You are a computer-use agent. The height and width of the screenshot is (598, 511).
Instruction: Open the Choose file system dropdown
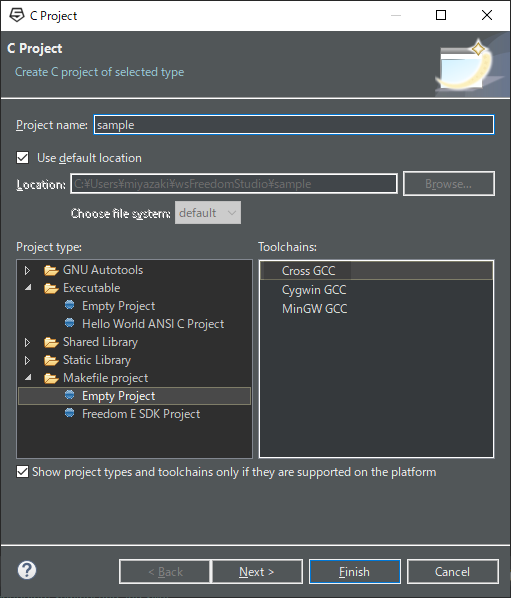click(x=208, y=213)
